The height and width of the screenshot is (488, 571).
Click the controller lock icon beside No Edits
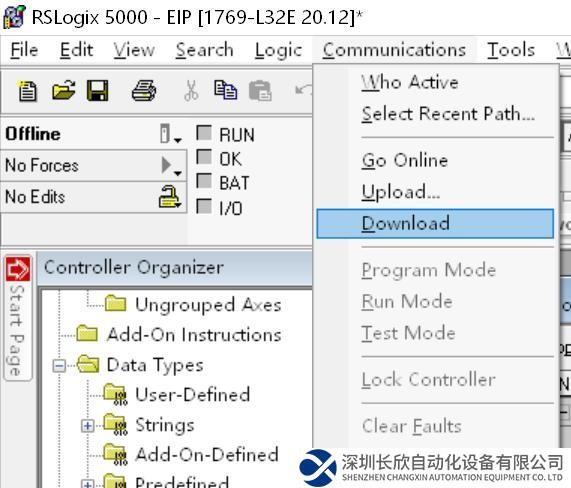pyautogui.click(x=170, y=197)
